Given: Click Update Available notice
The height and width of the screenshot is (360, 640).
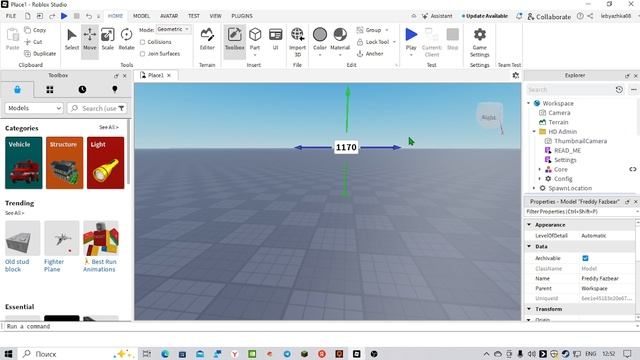Looking at the screenshot, I should pyautogui.click(x=485, y=16).
